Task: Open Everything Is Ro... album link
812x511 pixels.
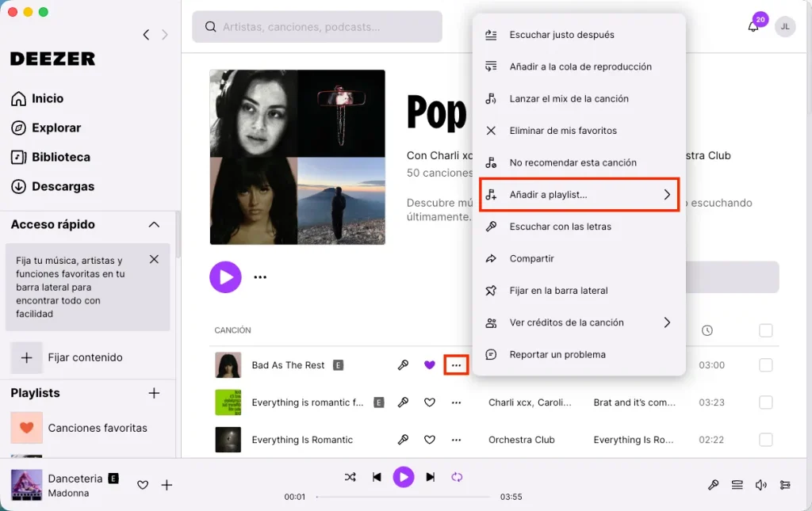Action: pos(634,440)
